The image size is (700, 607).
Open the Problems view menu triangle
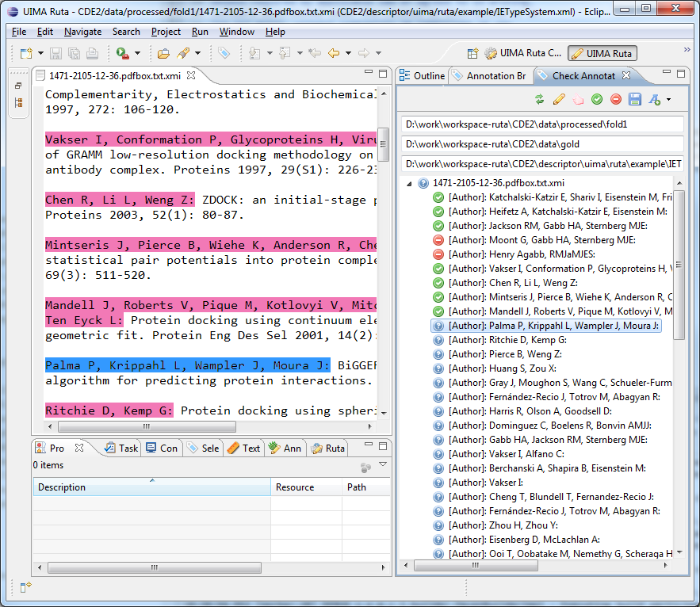coord(383,465)
